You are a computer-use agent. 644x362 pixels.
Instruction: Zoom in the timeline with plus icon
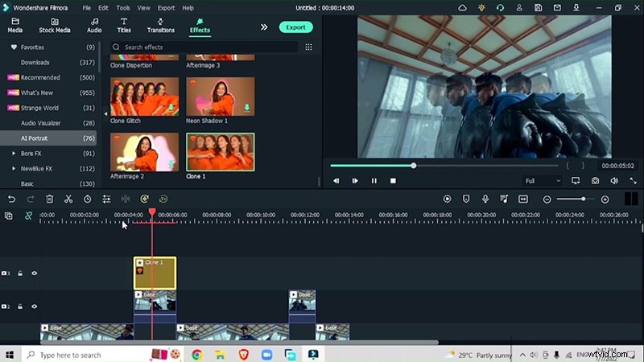[x=605, y=200]
